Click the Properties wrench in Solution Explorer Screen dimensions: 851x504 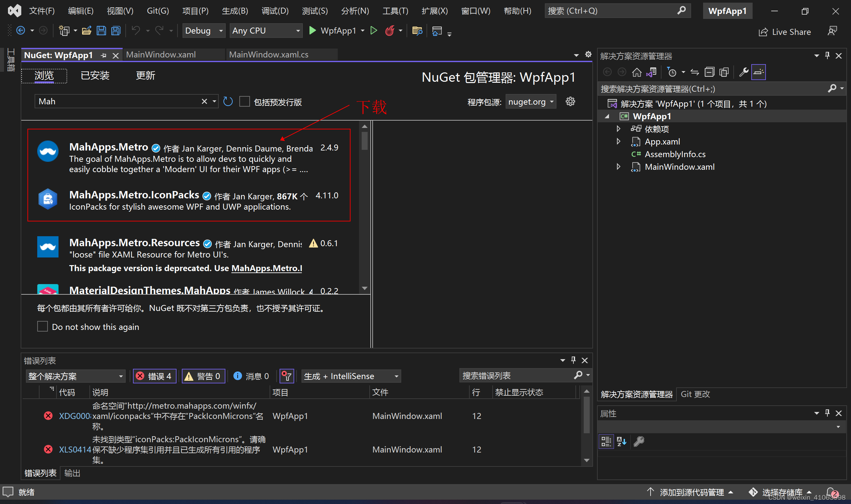[744, 72]
